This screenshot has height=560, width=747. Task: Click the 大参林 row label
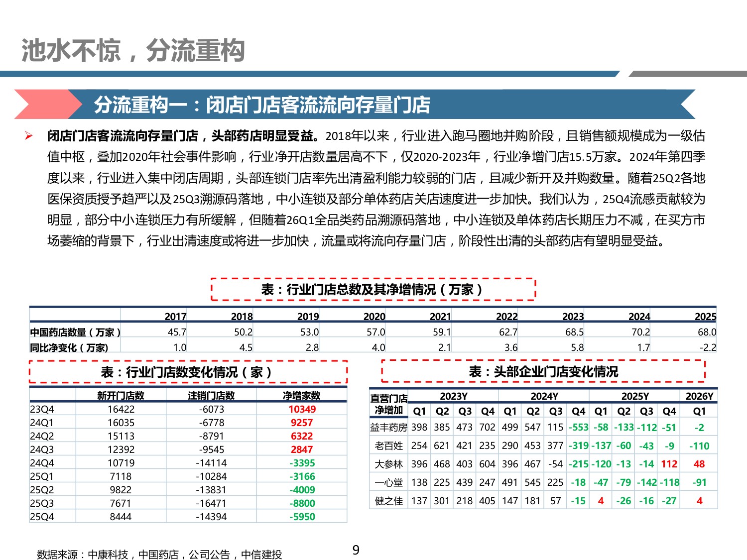click(x=388, y=464)
